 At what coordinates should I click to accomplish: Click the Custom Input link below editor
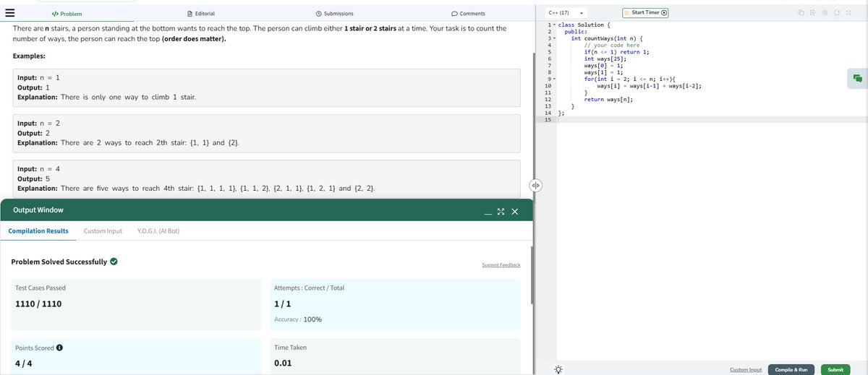746,370
